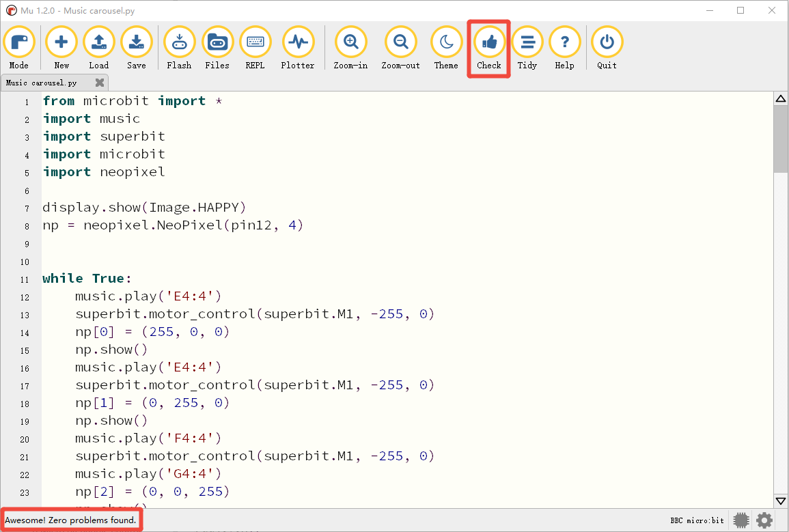Click the neopixel.NeoPixel(pin12, 4) line
789x532 pixels.
[173, 225]
